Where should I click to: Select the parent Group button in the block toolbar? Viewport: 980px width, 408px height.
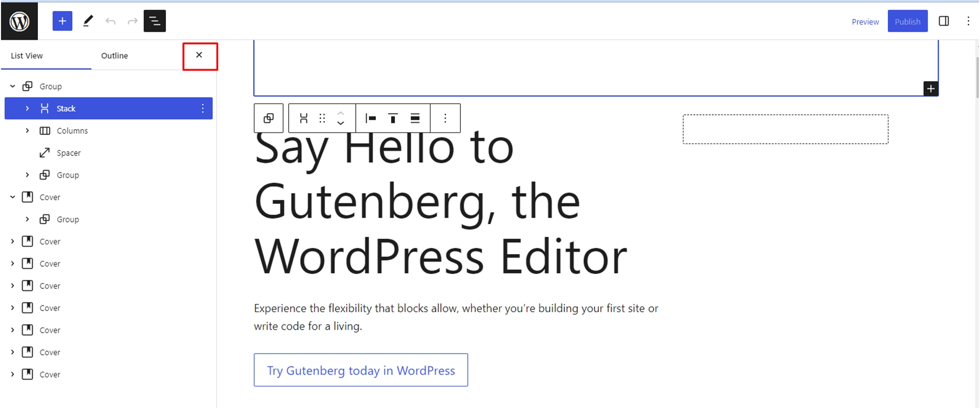coord(269,118)
